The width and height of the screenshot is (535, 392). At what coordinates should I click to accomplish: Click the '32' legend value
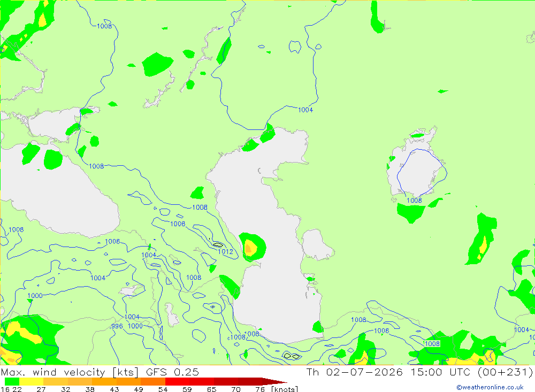65,389
